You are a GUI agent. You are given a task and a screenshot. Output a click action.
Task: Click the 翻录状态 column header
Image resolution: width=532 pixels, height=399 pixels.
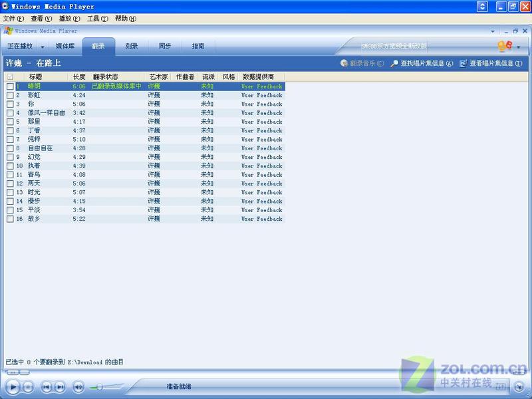point(117,76)
